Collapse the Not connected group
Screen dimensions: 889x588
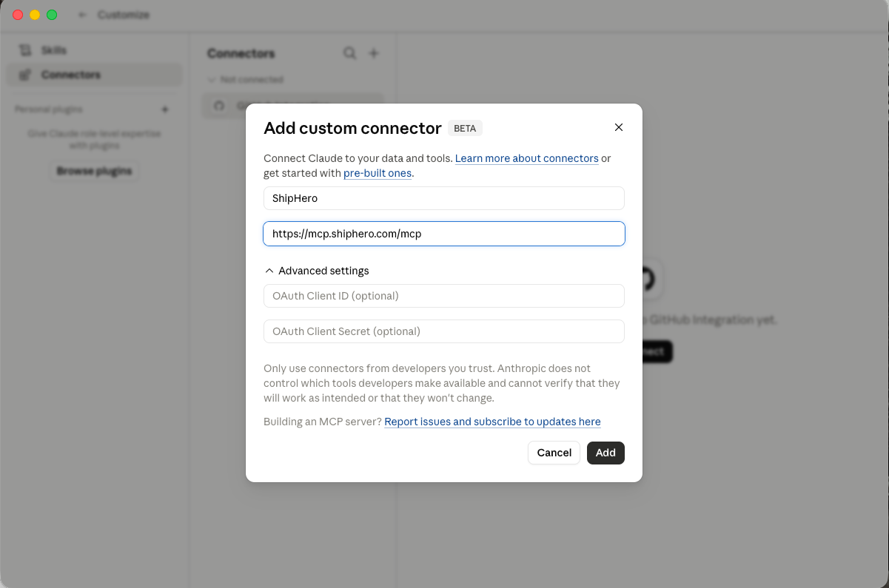click(246, 79)
